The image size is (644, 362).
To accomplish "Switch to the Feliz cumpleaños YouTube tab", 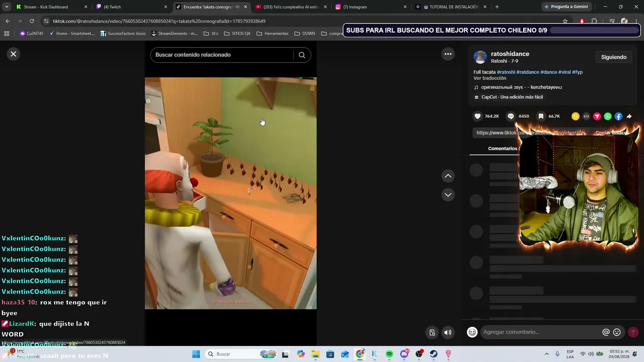I will coord(291,7).
